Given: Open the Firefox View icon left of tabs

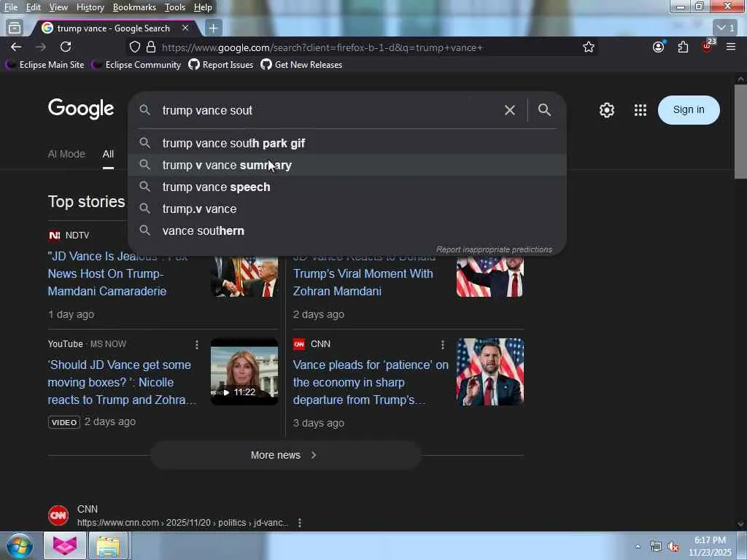Looking at the screenshot, I should tap(15, 28).
